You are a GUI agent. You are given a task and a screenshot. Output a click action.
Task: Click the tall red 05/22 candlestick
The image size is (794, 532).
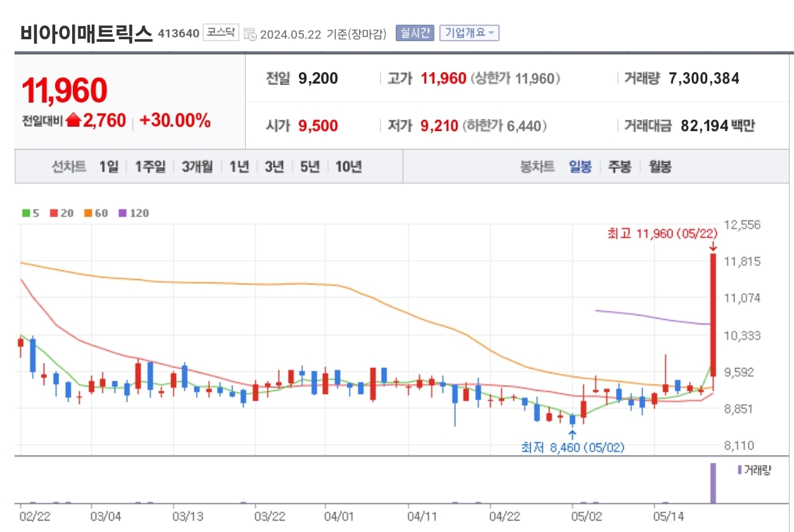712,315
